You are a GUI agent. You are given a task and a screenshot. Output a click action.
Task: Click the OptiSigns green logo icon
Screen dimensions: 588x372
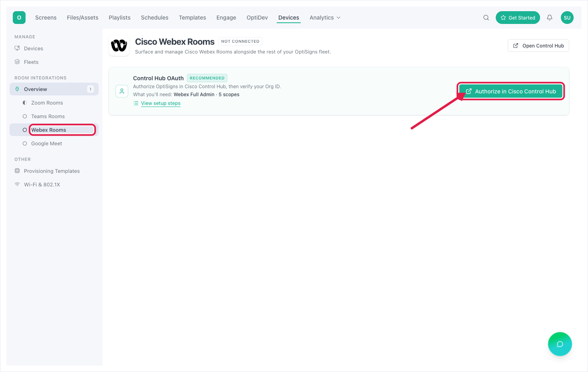tap(19, 18)
